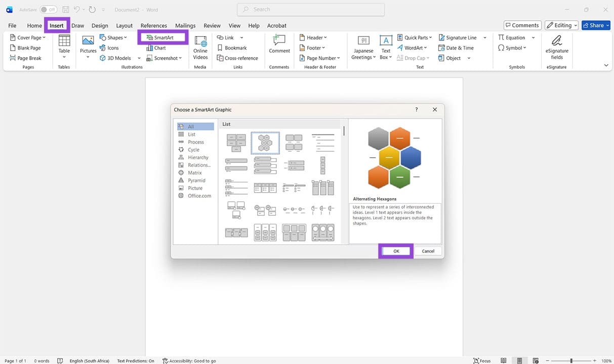Expand the WordArt options

click(x=425, y=48)
